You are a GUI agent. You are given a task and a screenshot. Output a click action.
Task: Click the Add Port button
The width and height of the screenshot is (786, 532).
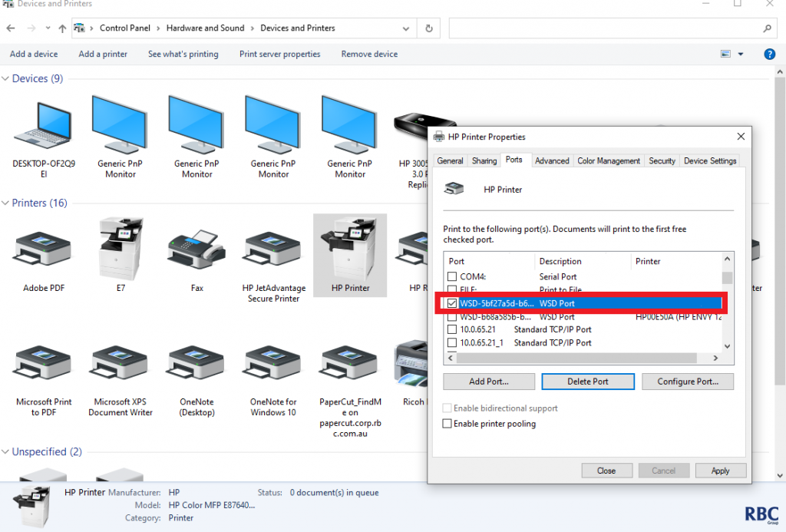(489, 382)
